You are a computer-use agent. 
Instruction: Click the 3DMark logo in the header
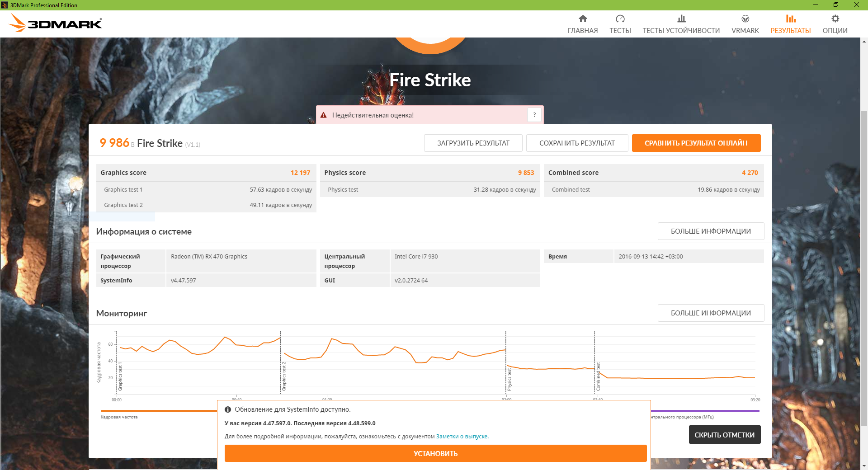56,23
